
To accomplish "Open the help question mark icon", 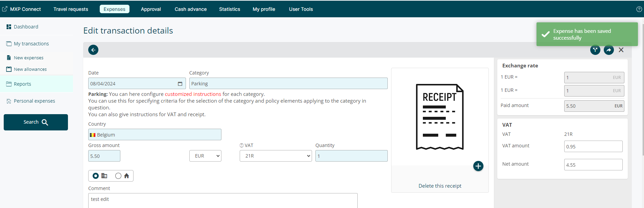I will [x=639, y=9].
